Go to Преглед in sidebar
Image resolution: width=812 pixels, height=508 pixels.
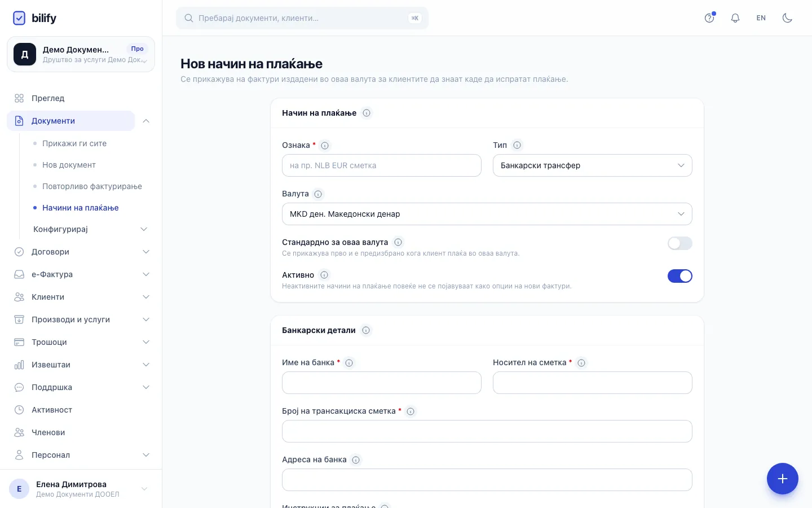pyautogui.click(x=81, y=98)
